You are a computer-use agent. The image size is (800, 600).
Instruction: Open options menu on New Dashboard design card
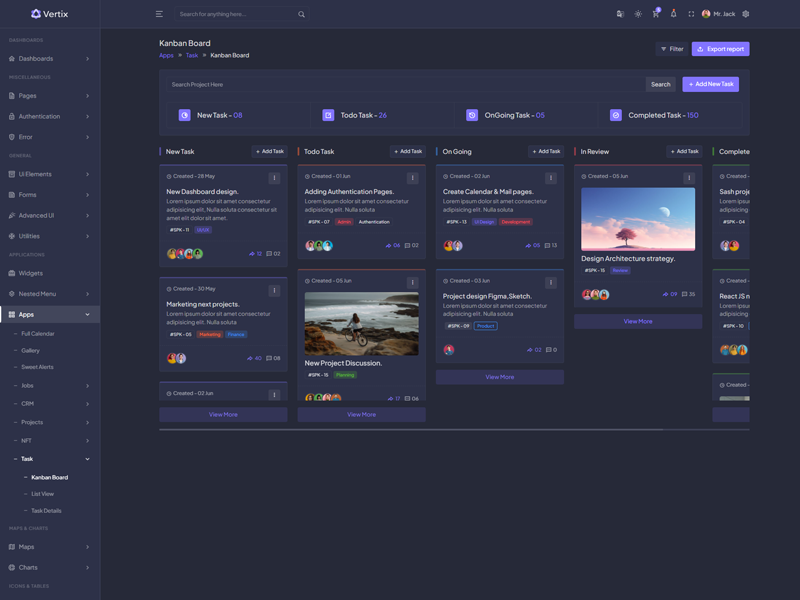click(x=274, y=178)
